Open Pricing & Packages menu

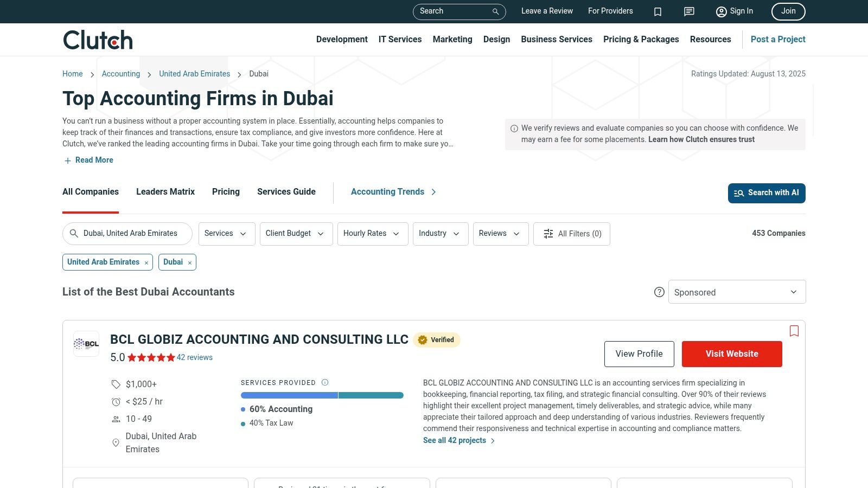pyautogui.click(x=641, y=40)
